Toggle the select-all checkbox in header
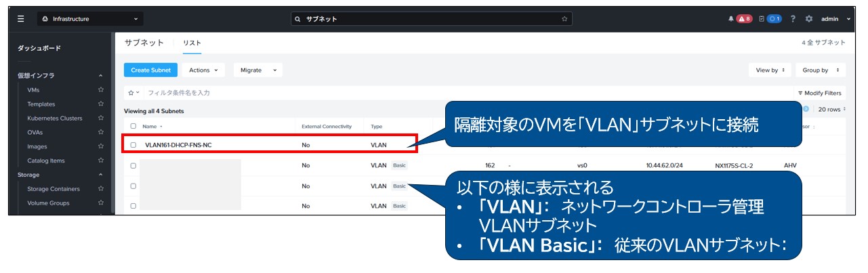This screenshot has width=868, height=273. (x=133, y=126)
